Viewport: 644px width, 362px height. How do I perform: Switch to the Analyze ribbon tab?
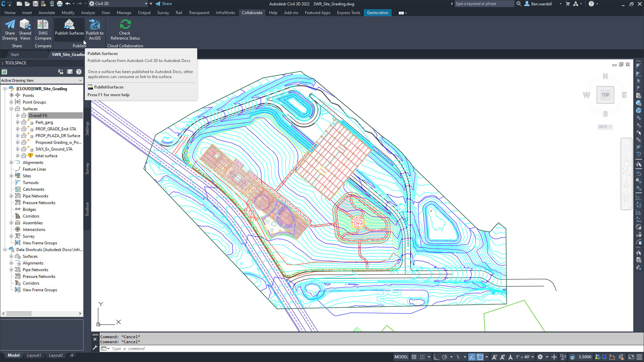[x=88, y=13]
